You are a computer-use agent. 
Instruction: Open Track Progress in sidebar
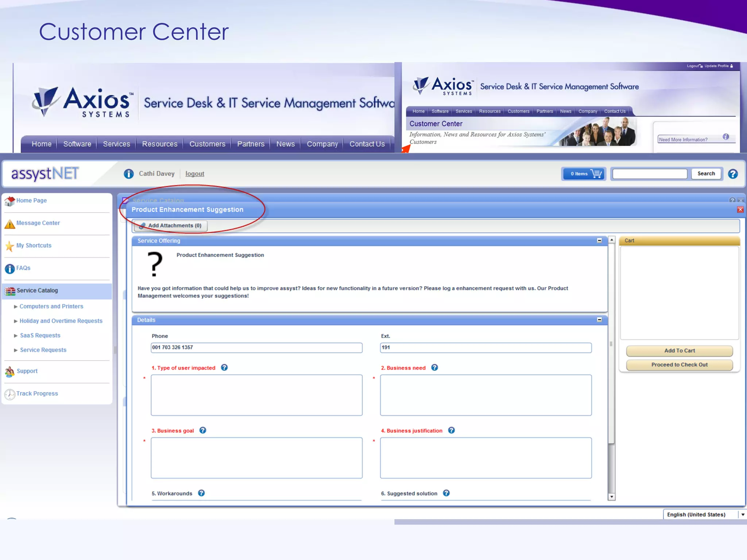pyautogui.click(x=37, y=394)
